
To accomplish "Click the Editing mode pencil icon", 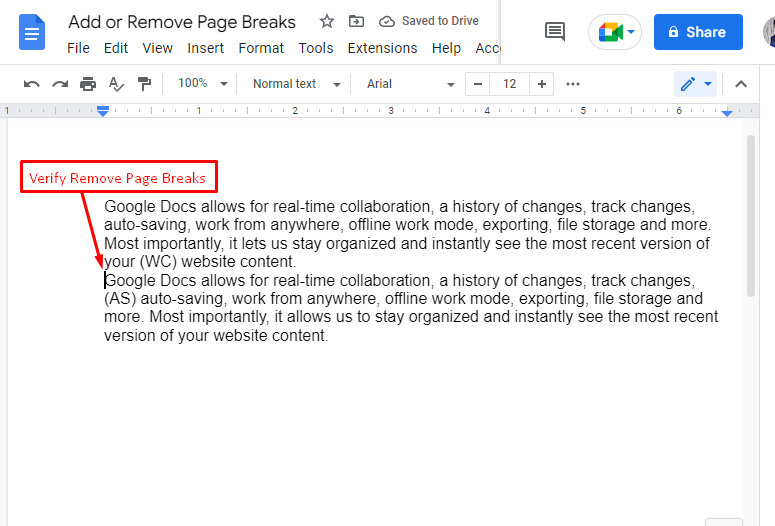I will click(688, 84).
